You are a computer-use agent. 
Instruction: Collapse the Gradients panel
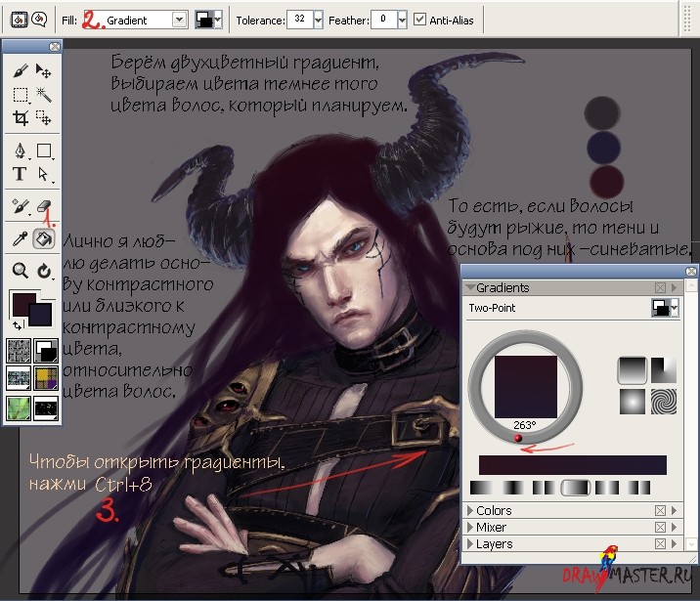pyautogui.click(x=470, y=287)
